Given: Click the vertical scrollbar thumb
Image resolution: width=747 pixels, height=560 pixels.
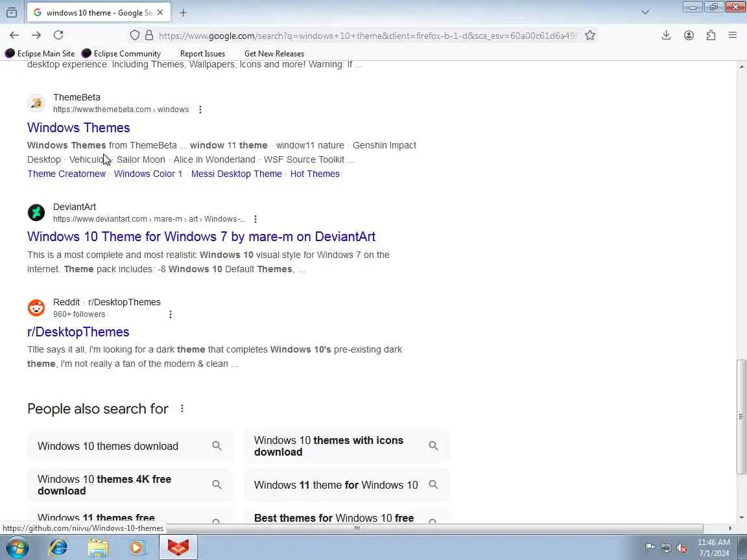Looking at the screenshot, I should 741,417.
